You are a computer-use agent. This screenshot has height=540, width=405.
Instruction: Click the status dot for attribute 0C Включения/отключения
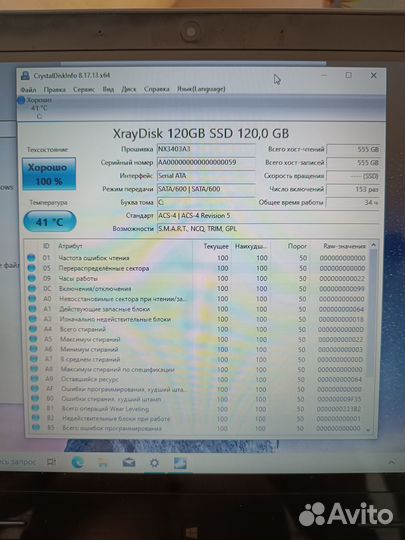[32, 288]
